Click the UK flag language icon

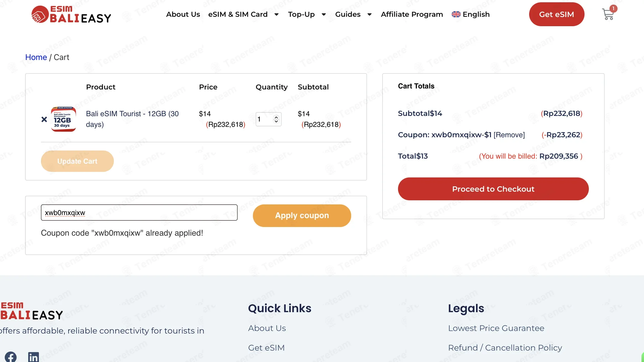coord(456,14)
